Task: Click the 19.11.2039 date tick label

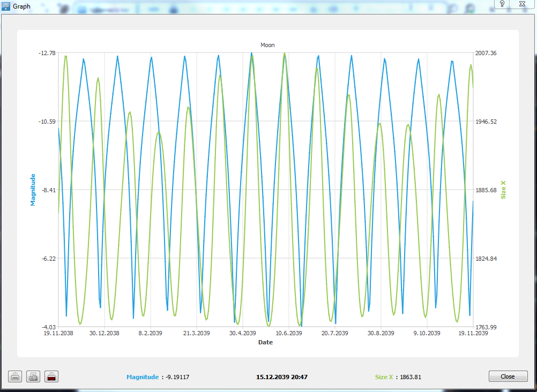Action: [x=473, y=334]
